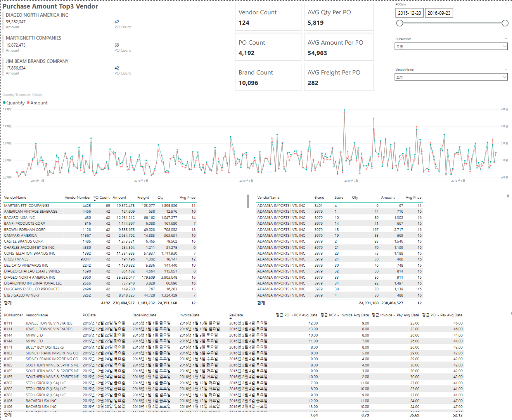Select the PO Count card showing 4,192

click(268, 47)
